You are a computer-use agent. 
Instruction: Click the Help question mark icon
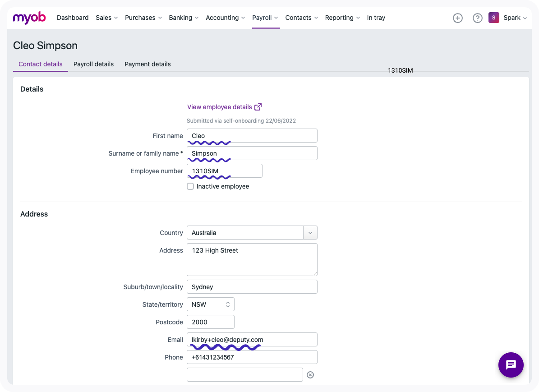click(x=478, y=18)
